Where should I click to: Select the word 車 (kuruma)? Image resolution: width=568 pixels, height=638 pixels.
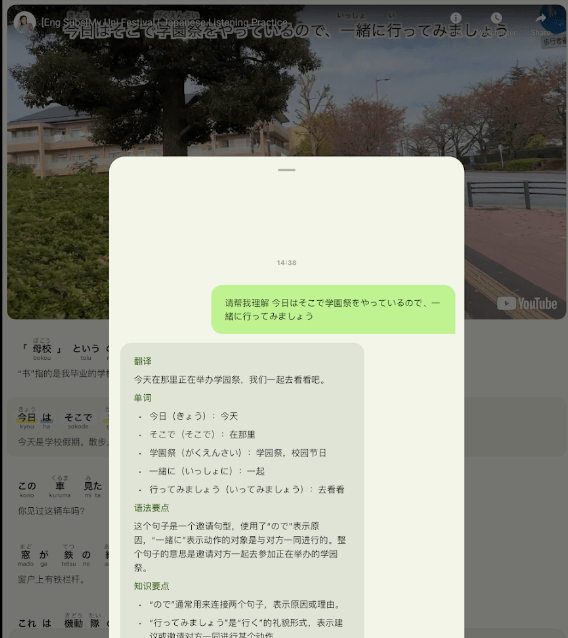point(60,486)
